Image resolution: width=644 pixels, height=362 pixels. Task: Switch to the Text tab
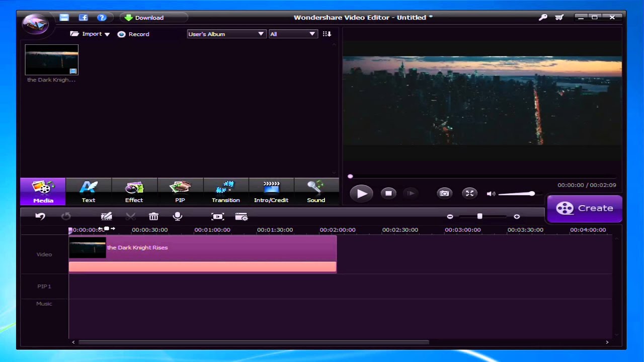coord(89,192)
